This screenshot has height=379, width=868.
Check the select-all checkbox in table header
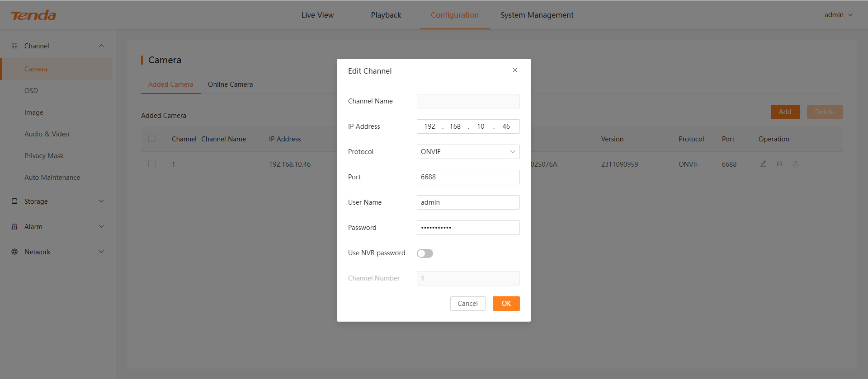coord(152,138)
